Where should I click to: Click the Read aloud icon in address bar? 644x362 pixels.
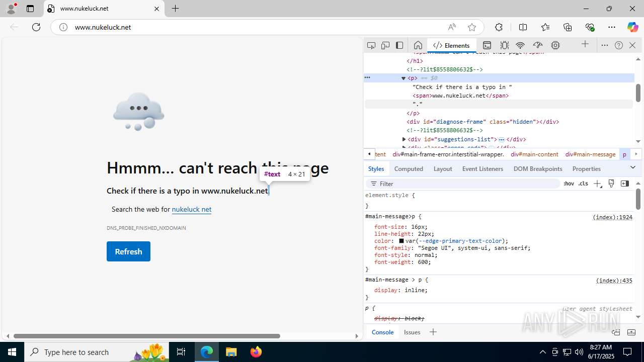pos(452,27)
